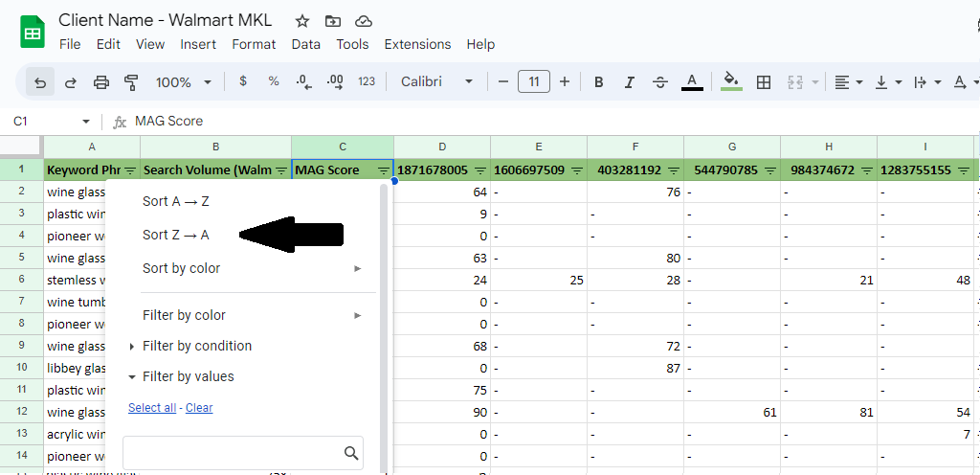
Task: Click the undo arrow
Action: click(40, 81)
